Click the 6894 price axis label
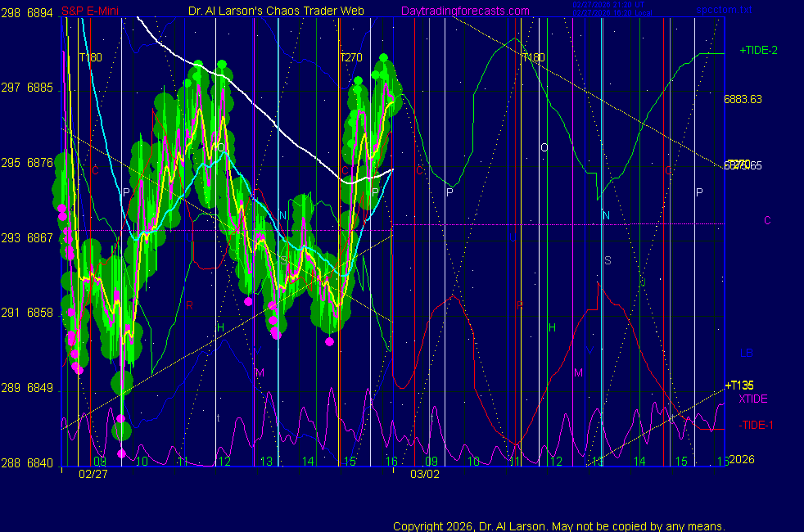 [x=40, y=11]
